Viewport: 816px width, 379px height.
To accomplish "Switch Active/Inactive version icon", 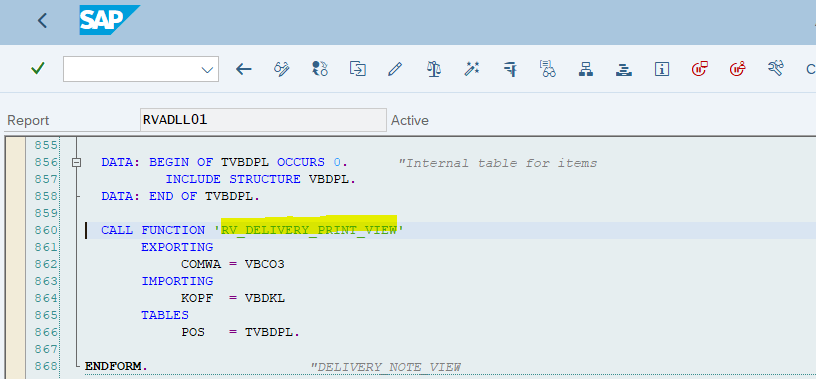I will 320,69.
